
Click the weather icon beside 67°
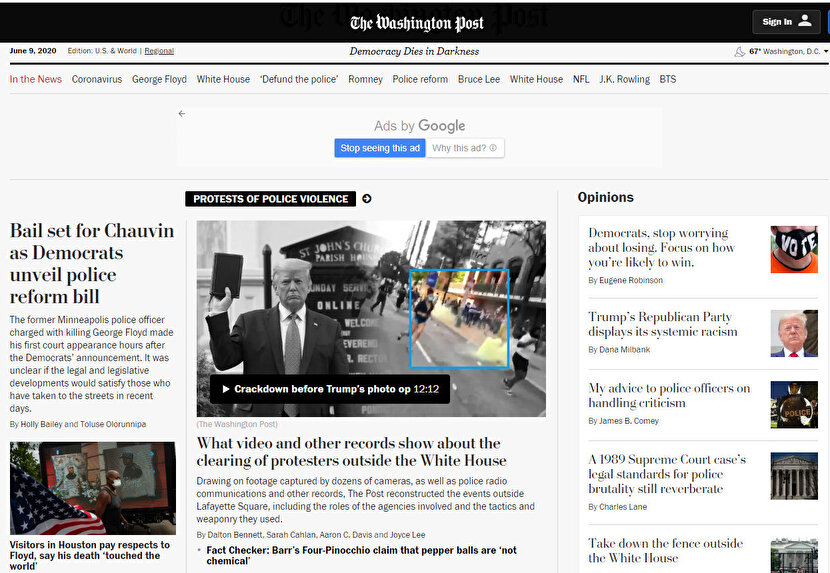(739, 51)
